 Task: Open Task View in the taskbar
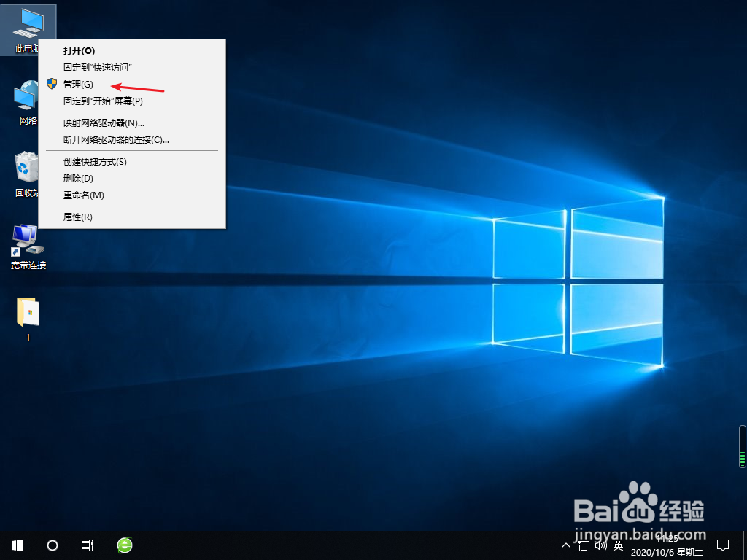click(88, 545)
